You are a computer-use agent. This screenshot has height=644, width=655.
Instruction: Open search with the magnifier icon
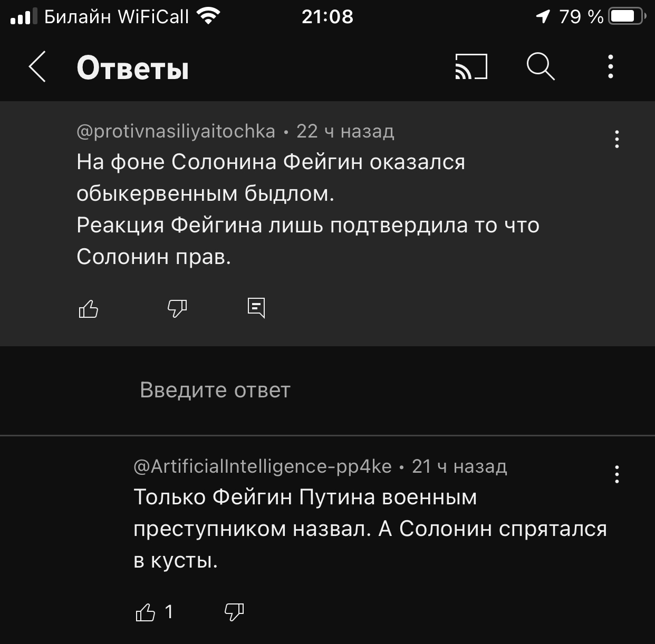[x=541, y=67]
